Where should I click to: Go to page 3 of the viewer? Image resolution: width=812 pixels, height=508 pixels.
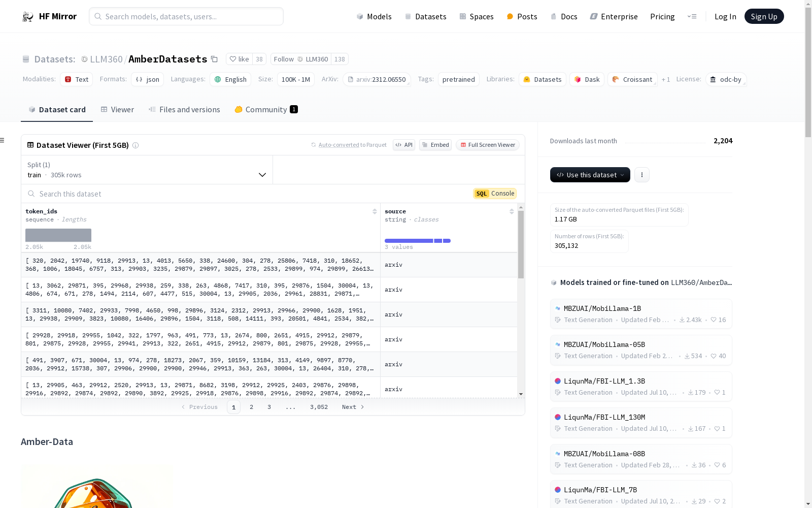tap(269, 407)
